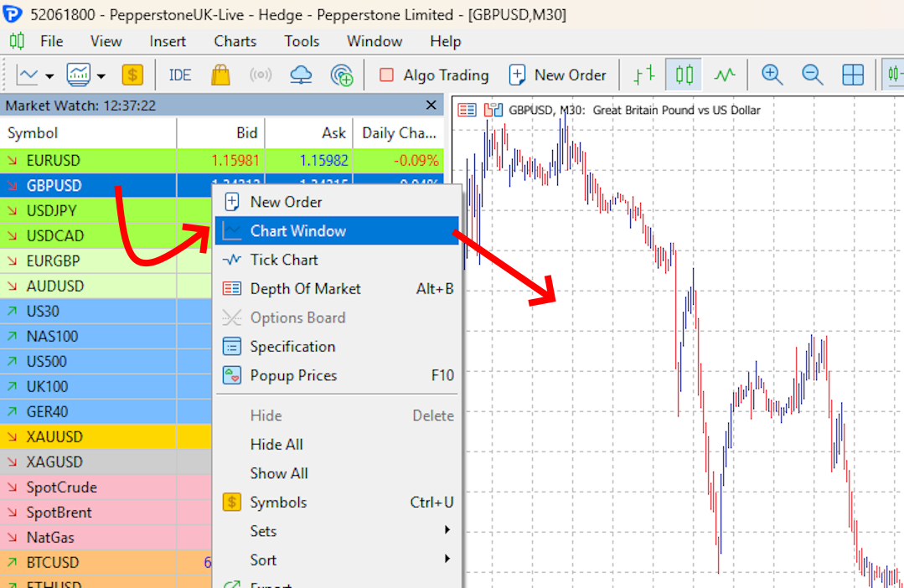The height and width of the screenshot is (588, 904).
Task: Select the UK100 symbol
Action: tap(47, 387)
